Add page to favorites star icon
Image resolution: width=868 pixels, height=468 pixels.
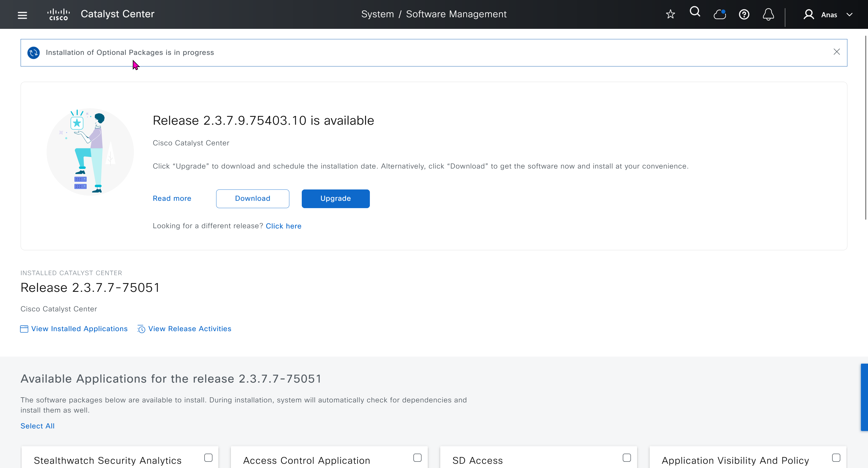[x=670, y=14]
